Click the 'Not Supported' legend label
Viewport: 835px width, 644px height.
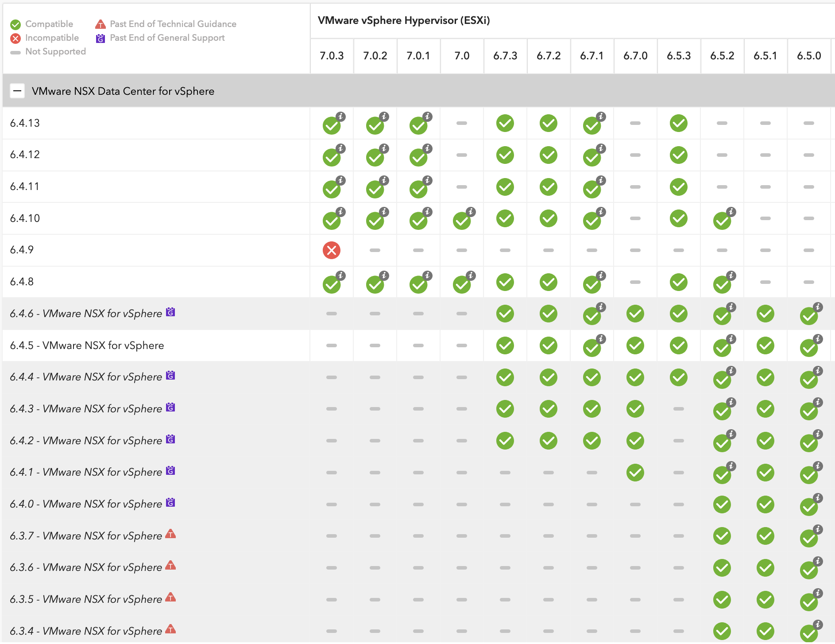56,51
